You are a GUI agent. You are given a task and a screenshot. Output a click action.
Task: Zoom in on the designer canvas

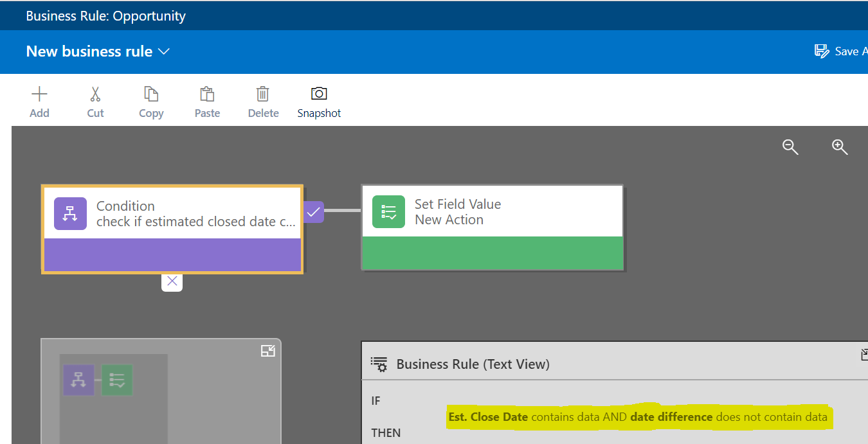tap(840, 147)
